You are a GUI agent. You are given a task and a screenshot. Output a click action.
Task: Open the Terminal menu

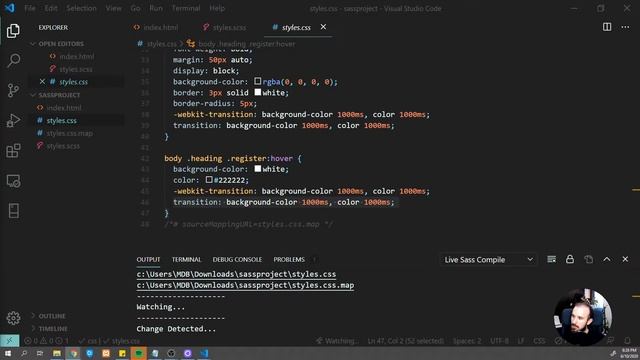[186, 8]
